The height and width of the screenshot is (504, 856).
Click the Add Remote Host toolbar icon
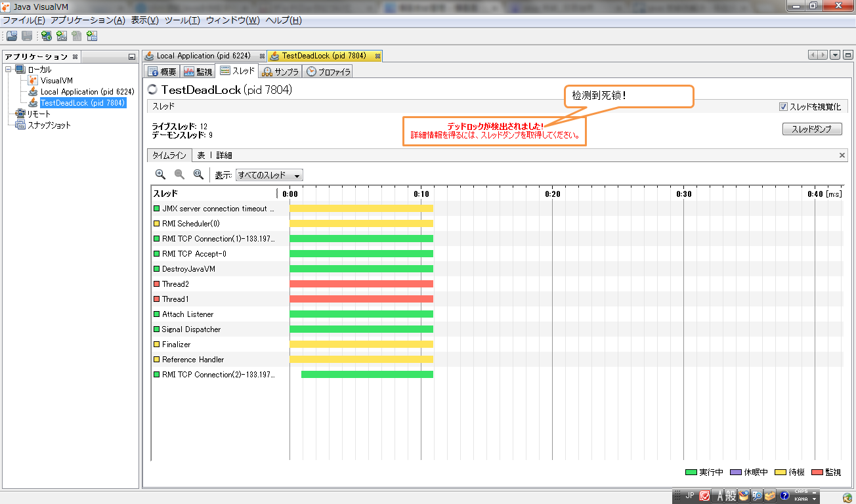coord(47,36)
